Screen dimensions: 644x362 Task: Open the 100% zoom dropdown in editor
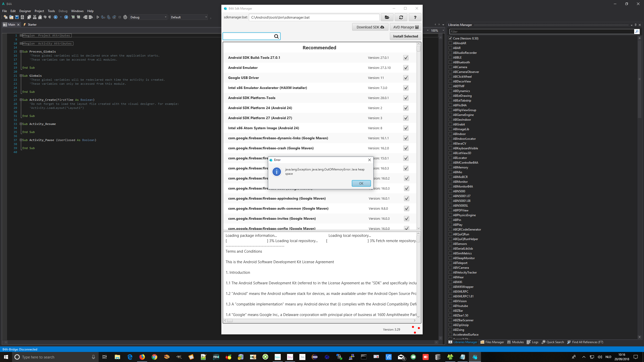tap(437, 30)
